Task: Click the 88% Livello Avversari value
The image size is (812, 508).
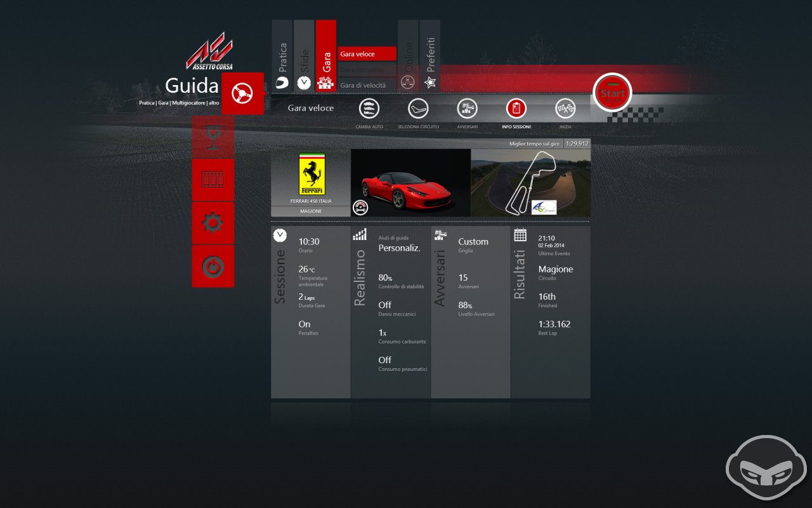Action: pyautogui.click(x=465, y=305)
